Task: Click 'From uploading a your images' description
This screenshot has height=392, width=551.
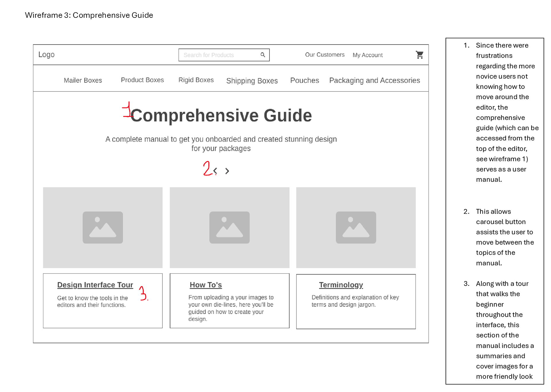Action: pyautogui.click(x=231, y=308)
